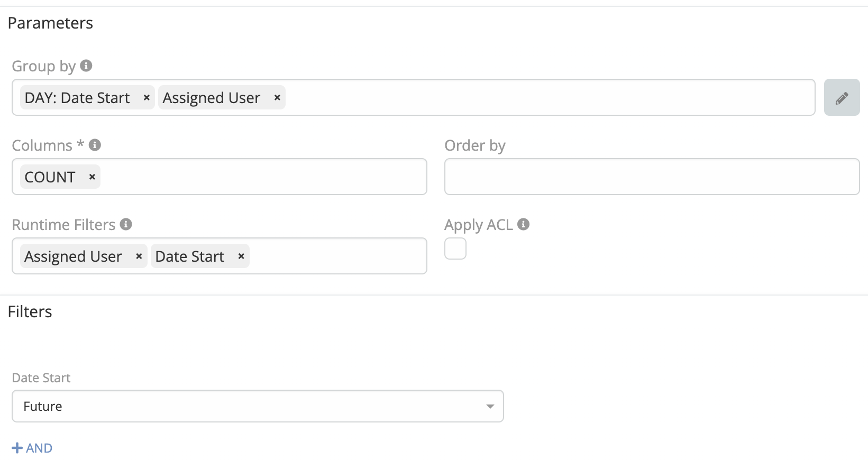Click inside the Order by field

click(x=652, y=177)
